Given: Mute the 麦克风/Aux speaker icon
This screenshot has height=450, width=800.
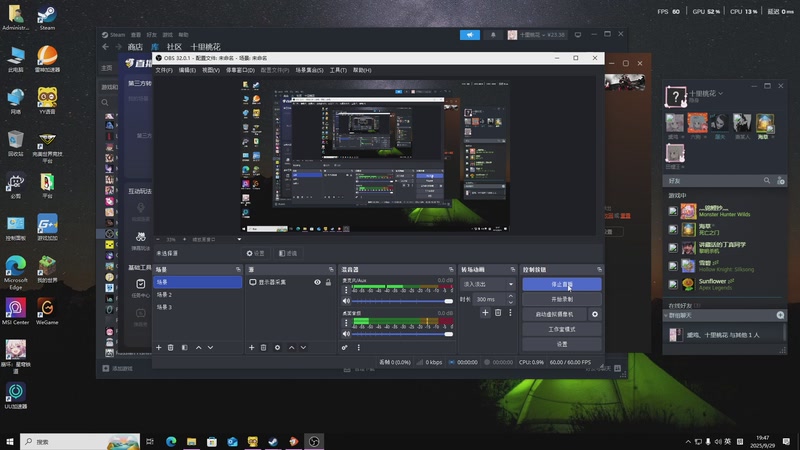Looking at the screenshot, I should click(x=346, y=301).
